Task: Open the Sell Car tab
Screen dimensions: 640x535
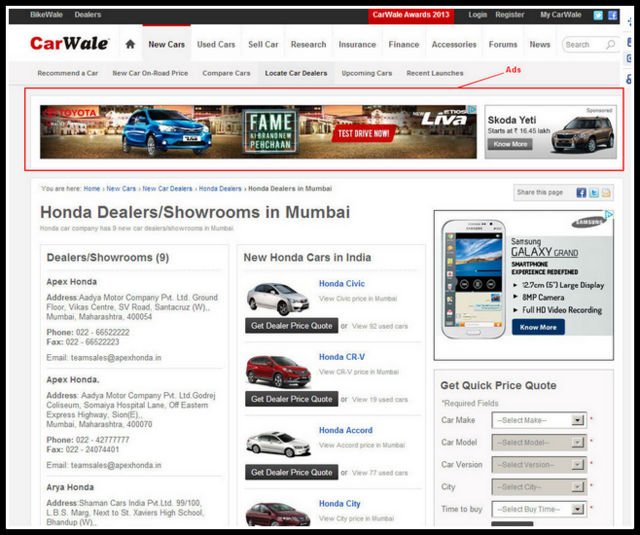Action: (x=263, y=44)
